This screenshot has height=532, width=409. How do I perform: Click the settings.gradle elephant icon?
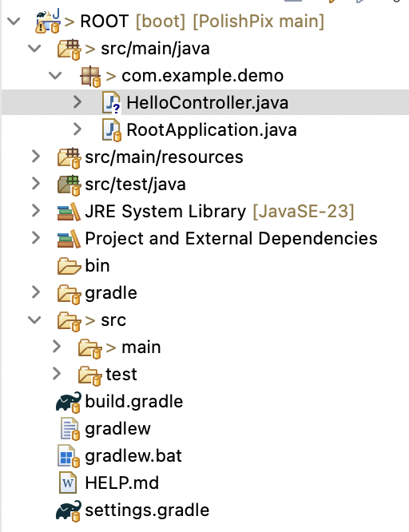(69, 510)
